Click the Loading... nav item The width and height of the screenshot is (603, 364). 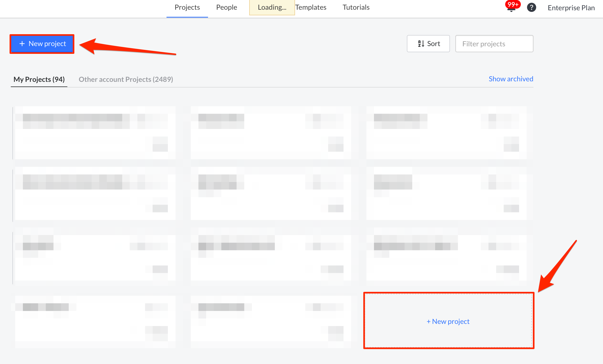[x=272, y=7]
